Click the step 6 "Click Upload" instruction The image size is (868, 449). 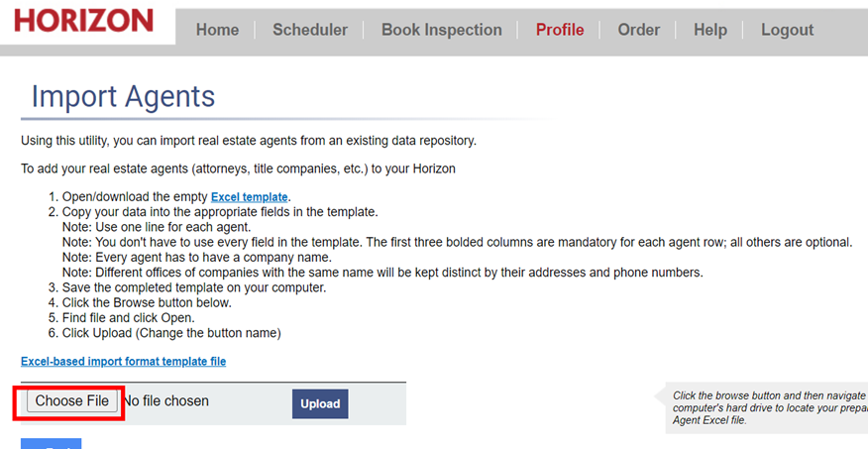click(x=171, y=333)
